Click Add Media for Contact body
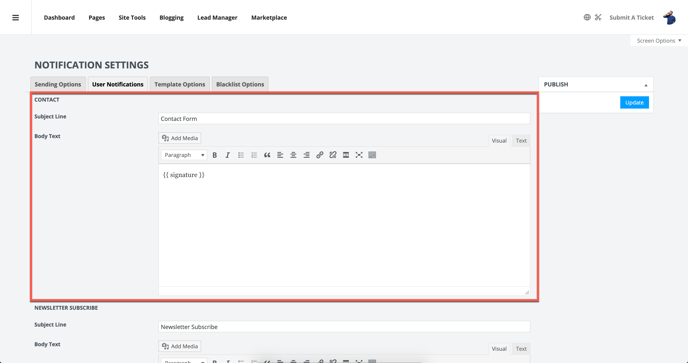This screenshot has width=688, height=363. click(x=180, y=138)
